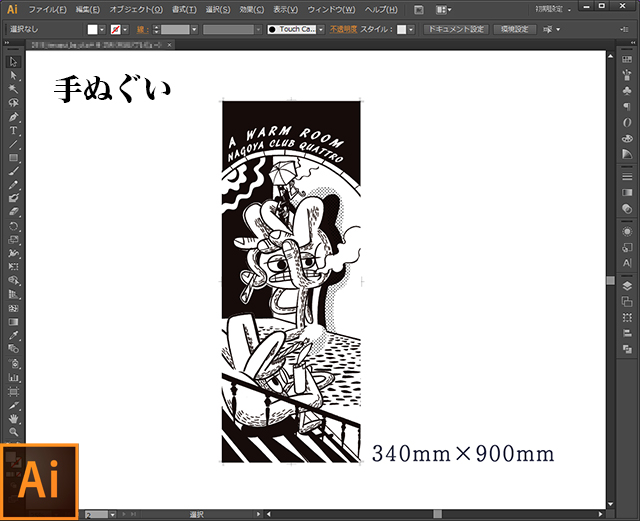The height and width of the screenshot is (521, 640).
Task: Open the Stroke panel icon
Action: pyautogui.click(x=627, y=177)
